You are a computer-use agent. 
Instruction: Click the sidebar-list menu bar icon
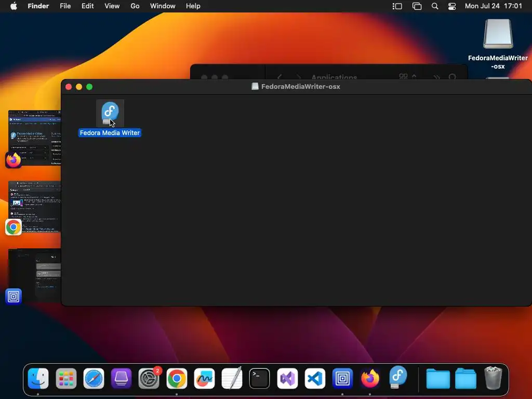[397, 6]
